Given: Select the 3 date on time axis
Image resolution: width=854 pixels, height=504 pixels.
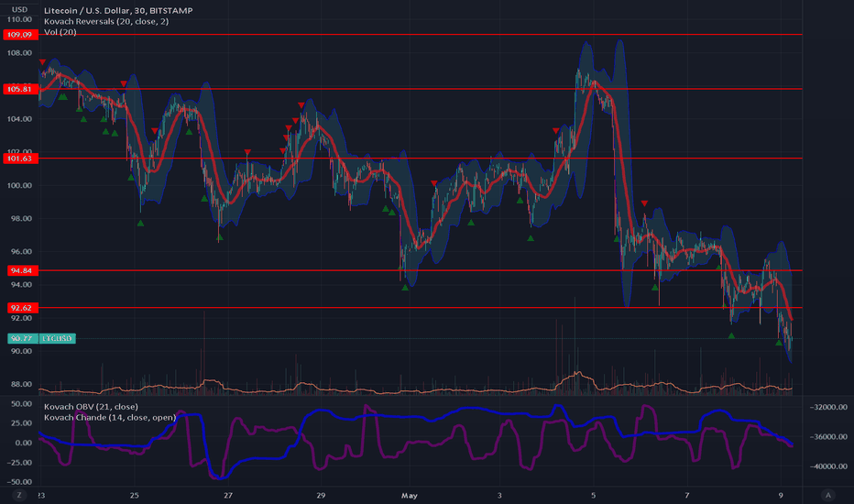Looking at the screenshot, I should [499, 495].
